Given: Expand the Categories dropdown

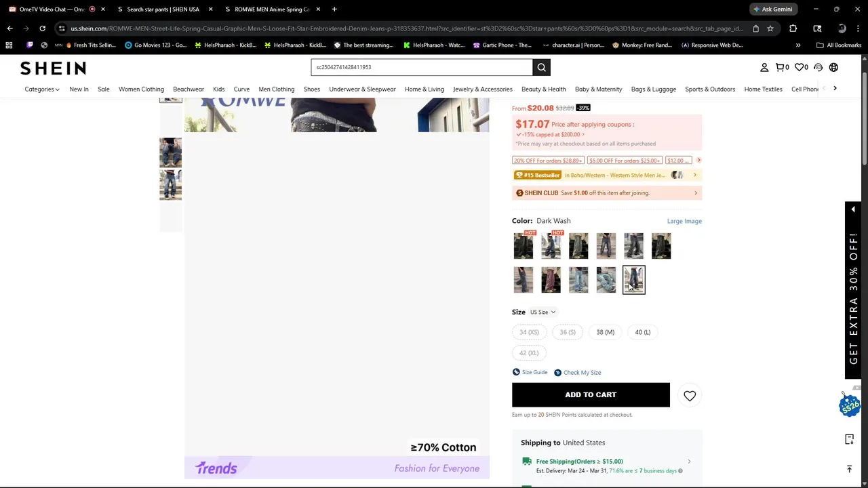Looking at the screenshot, I should click(42, 89).
